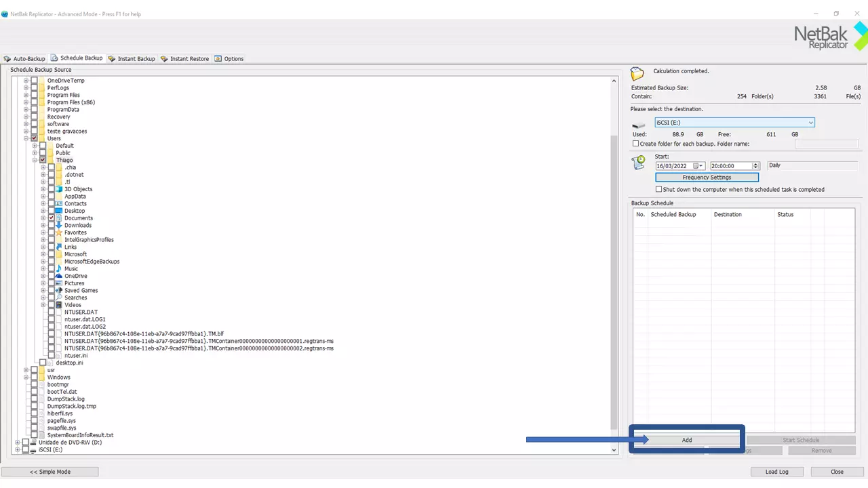Viewport: 868px width, 488px height.
Task: Click the Documents page icon
Action: [x=59, y=218]
